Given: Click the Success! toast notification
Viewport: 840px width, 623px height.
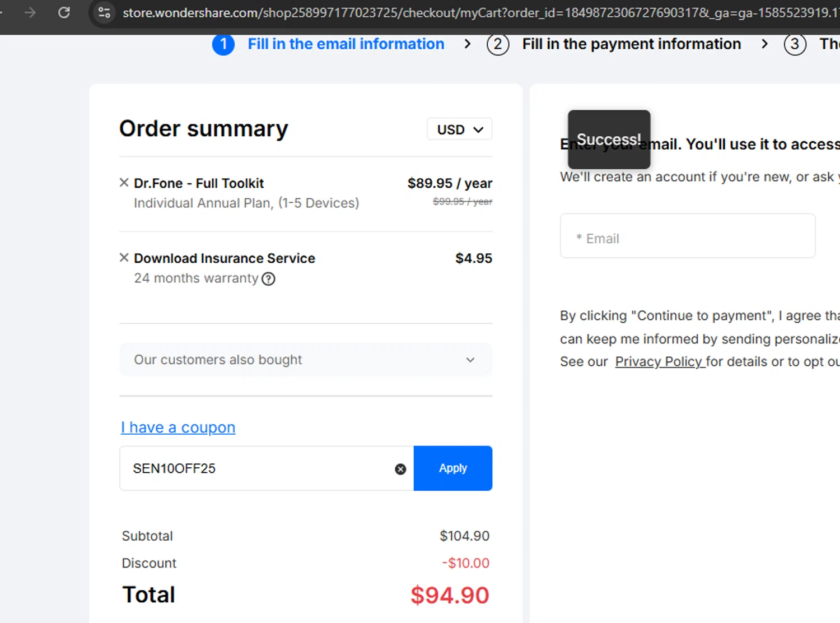Looking at the screenshot, I should [x=609, y=140].
